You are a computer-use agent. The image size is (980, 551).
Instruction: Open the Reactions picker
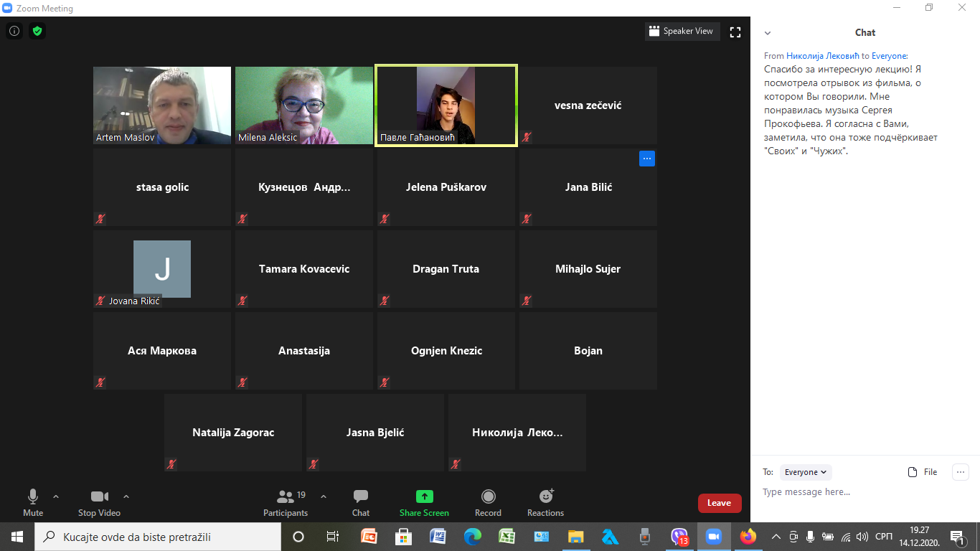tap(545, 502)
